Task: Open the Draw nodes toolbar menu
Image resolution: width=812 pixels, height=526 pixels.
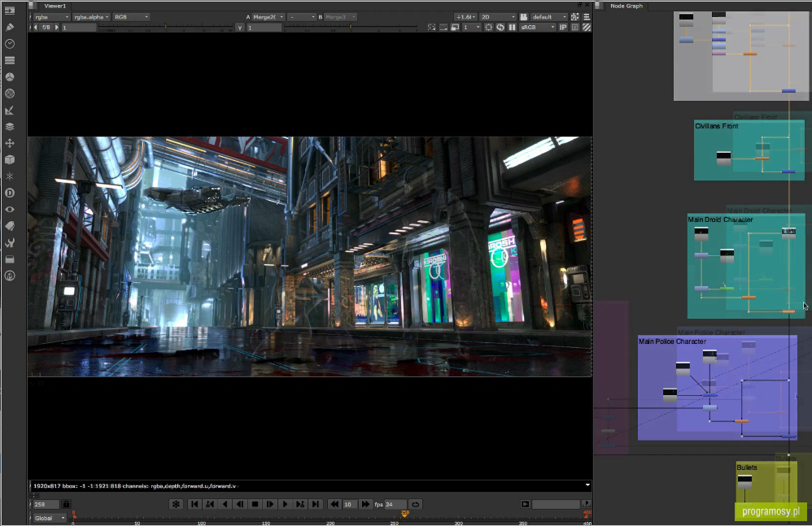Action: pyautogui.click(x=9, y=27)
